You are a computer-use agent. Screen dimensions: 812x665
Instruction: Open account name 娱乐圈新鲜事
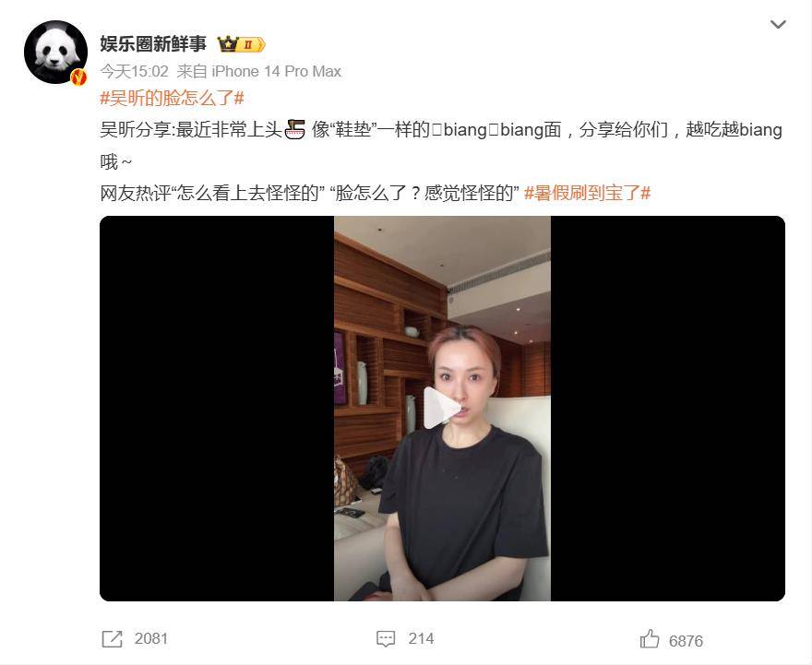(x=153, y=44)
